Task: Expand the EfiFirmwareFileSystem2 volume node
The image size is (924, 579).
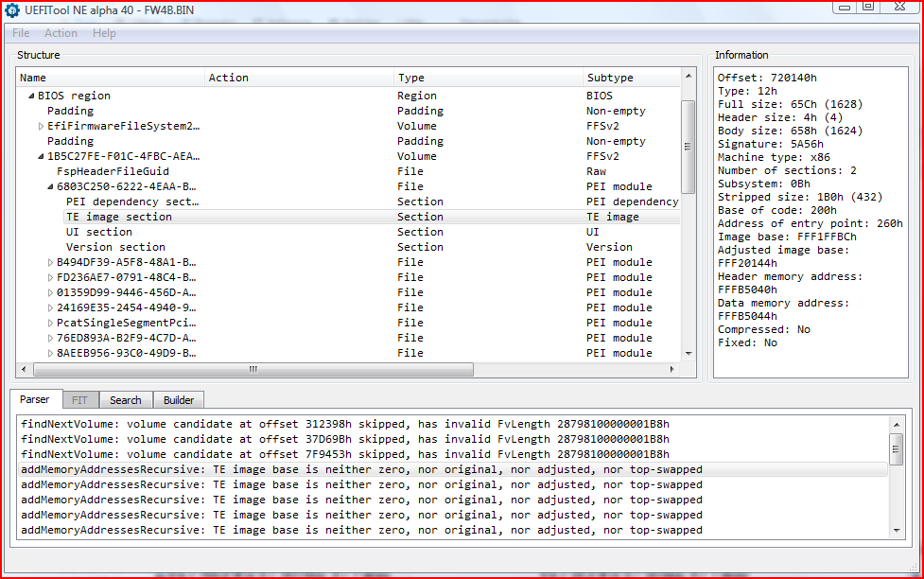Action: [x=41, y=126]
